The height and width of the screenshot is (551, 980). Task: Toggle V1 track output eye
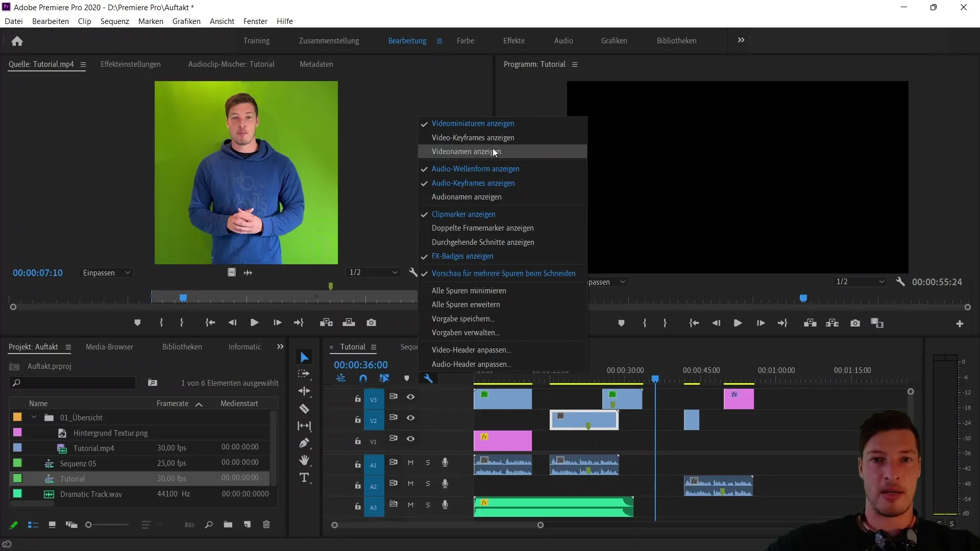coord(410,439)
